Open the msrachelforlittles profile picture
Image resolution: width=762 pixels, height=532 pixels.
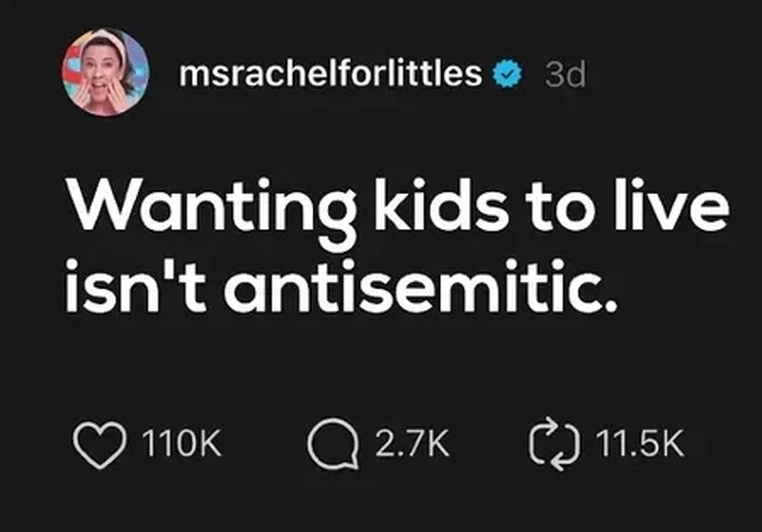tap(106, 72)
